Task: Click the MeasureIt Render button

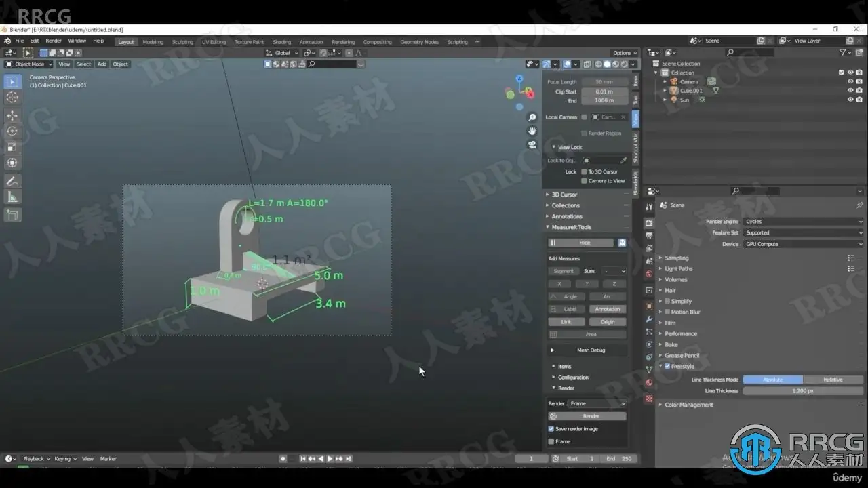Action: (x=587, y=416)
